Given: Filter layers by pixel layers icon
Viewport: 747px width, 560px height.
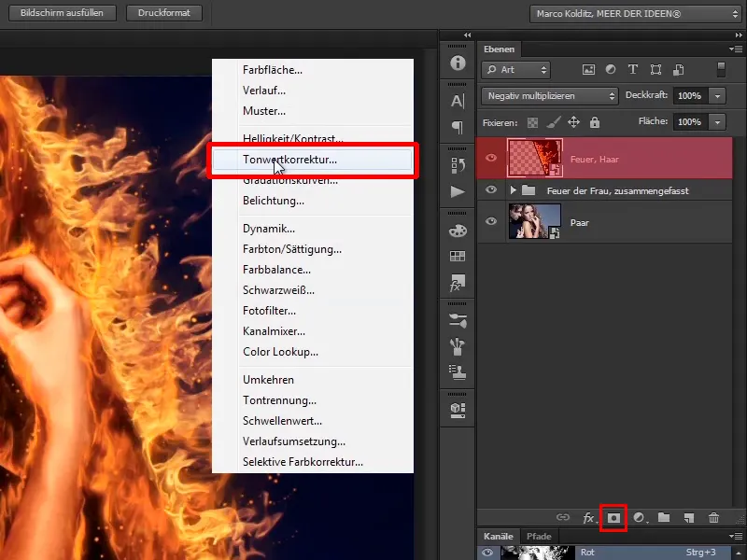Looking at the screenshot, I should coord(588,70).
